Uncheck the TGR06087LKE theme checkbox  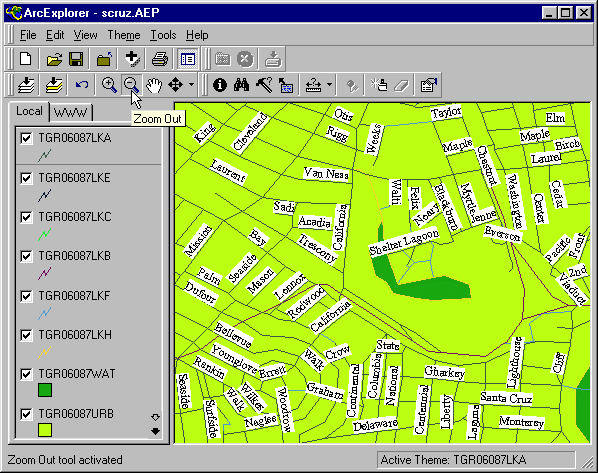26,178
